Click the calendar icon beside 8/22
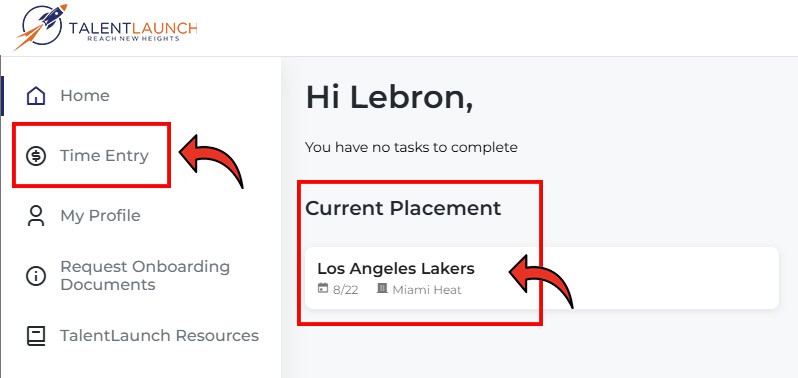The height and width of the screenshot is (378, 798). click(323, 288)
